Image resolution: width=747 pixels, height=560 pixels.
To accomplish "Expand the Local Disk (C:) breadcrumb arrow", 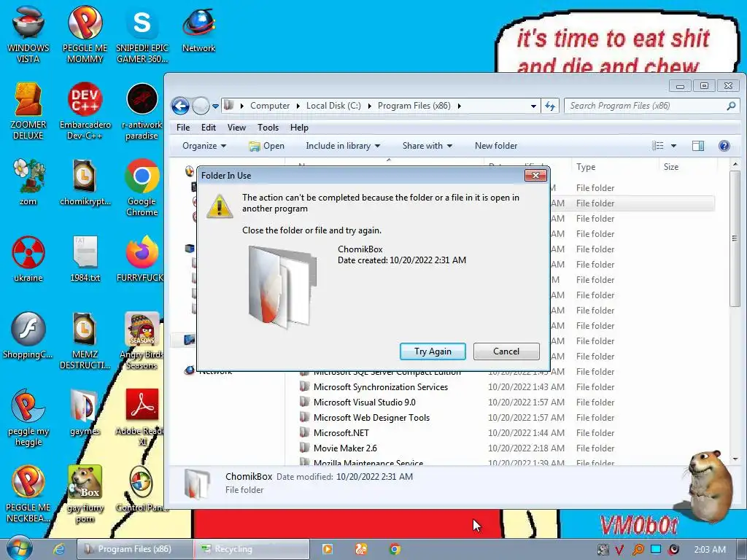I will [x=369, y=106].
